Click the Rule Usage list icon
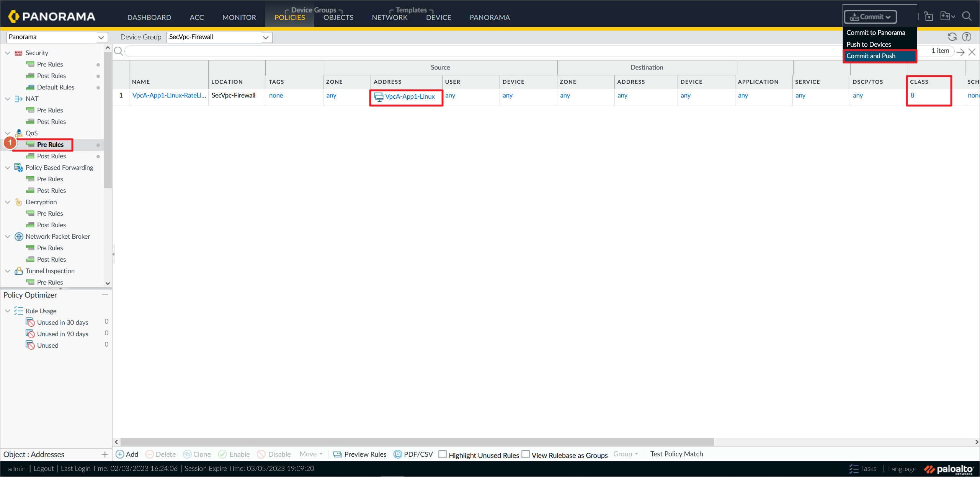This screenshot has width=980, height=477. [x=19, y=311]
